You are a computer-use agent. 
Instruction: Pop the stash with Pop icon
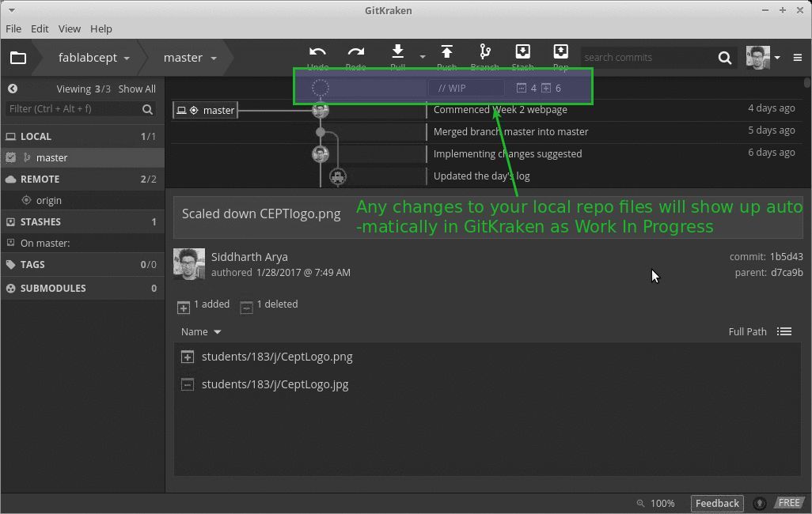pos(560,58)
